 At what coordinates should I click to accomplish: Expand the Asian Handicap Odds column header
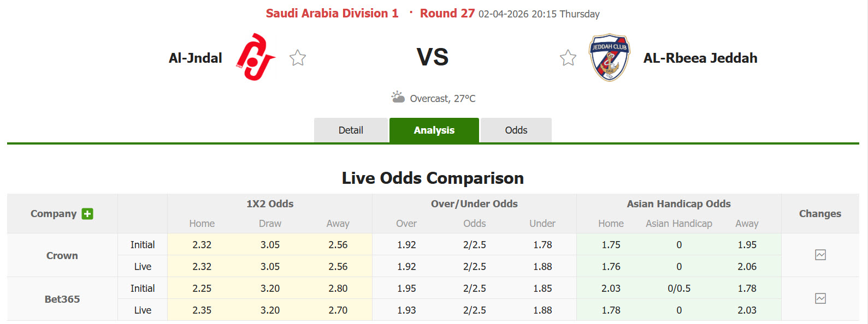pos(678,203)
